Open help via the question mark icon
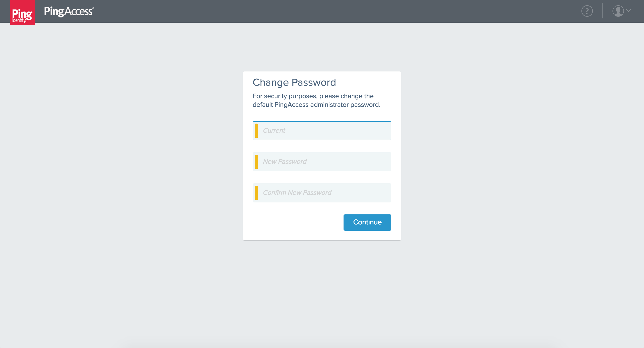 point(587,11)
